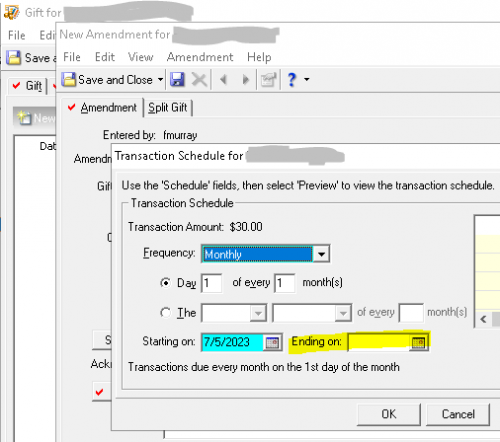The width and height of the screenshot is (500, 442).
Task: Select the 'The' ordinal schedule radio button
Action: point(165,313)
